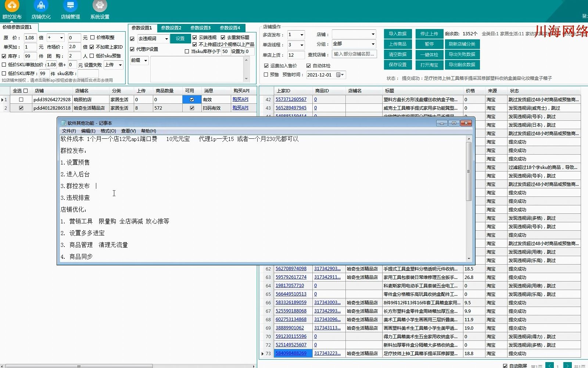The height and width of the screenshot is (368, 588).
Task: Open the calendar picker for 预售时间
Action: [x=340, y=75]
